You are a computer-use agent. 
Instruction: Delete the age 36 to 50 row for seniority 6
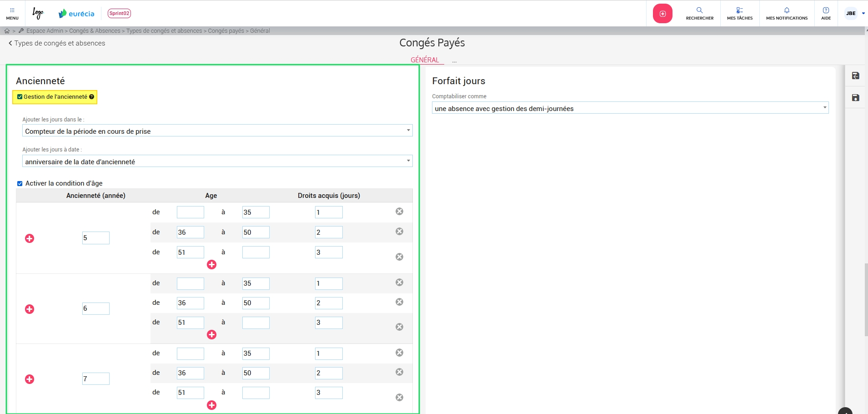point(399,302)
